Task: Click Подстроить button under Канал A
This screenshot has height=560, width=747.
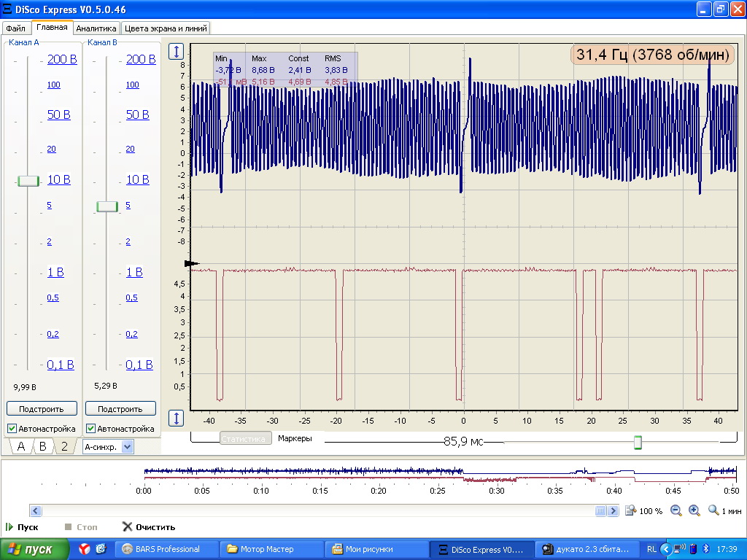Action: pos(42,409)
